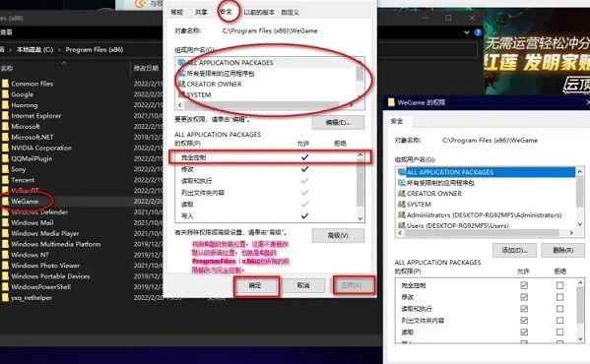Open the 安全 tab in properties dialog
Screen dimensions: 590x364
tap(227, 11)
